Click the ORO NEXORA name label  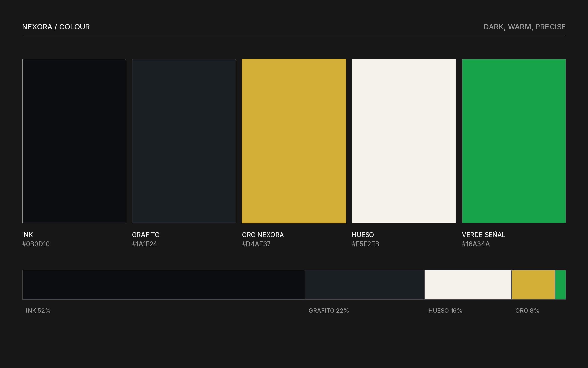263,235
